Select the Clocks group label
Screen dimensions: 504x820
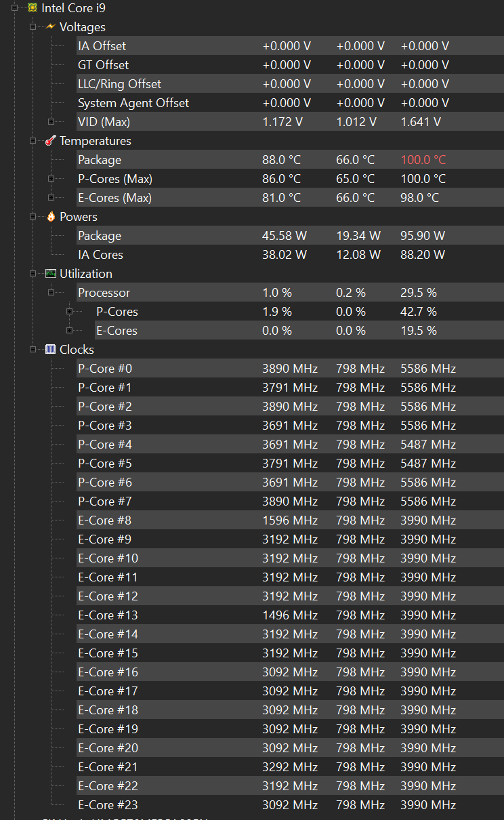click(x=77, y=350)
